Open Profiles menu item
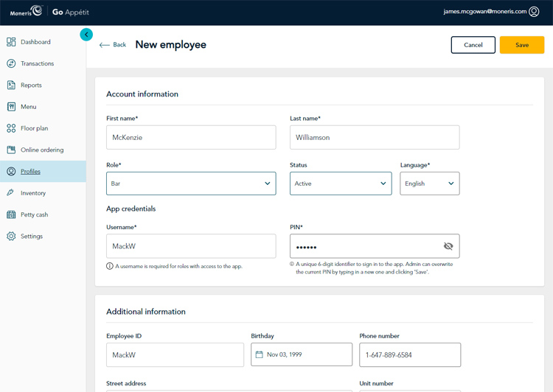 43,172
